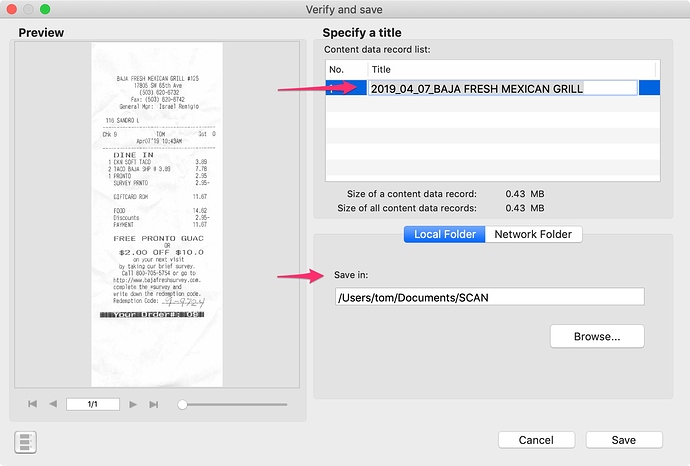Click the Save in: label
This screenshot has height=466, width=690.
coord(351,275)
